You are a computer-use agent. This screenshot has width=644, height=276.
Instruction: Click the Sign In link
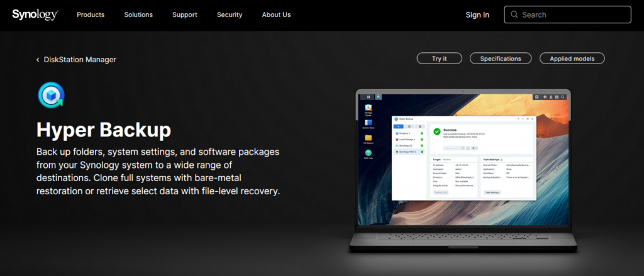(x=477, y=15)
